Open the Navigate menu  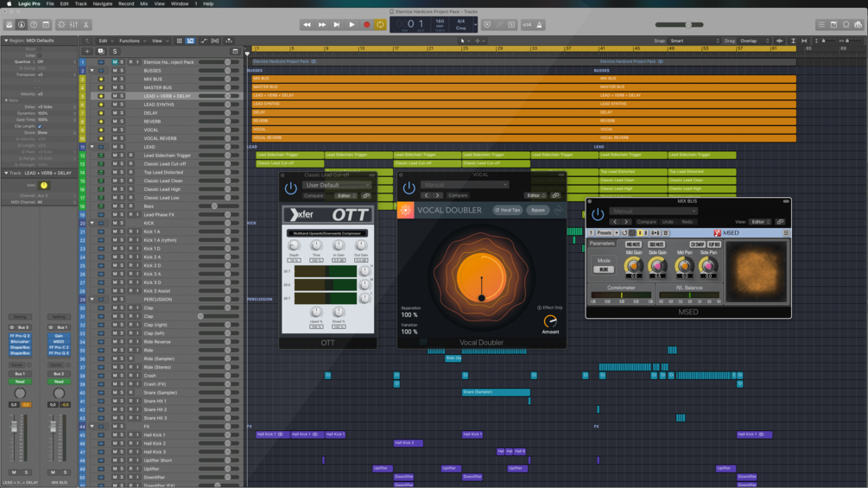(103, 3)
